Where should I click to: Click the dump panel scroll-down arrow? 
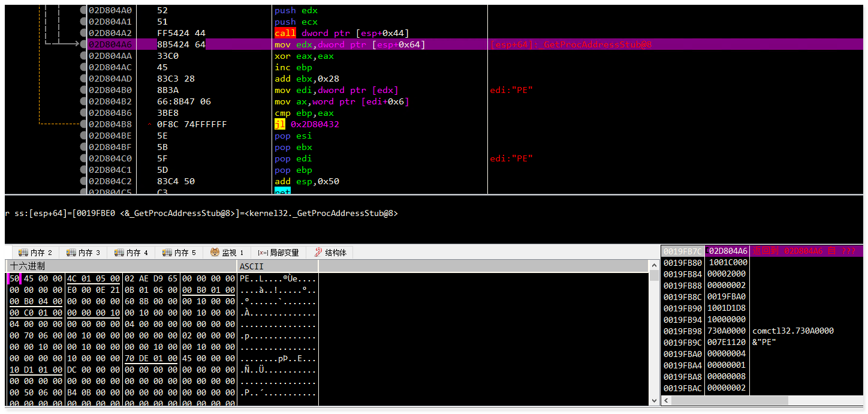pyautogui.click(x=654, y=400)
